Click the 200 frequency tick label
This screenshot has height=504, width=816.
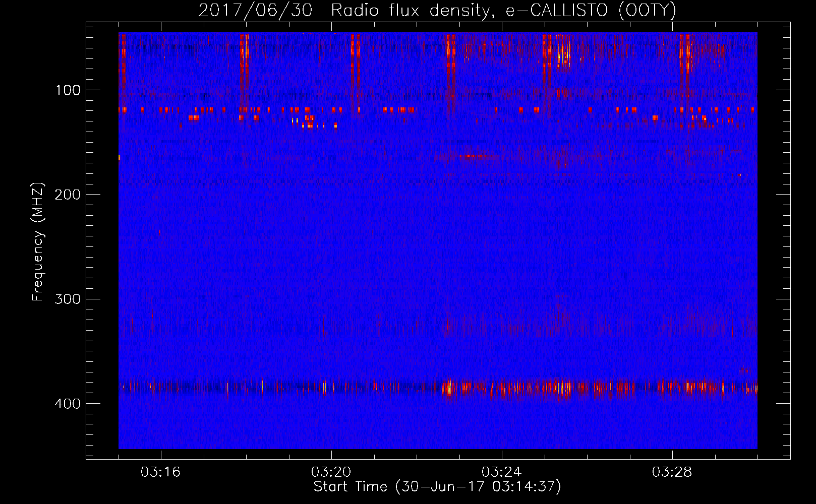coord(68,195)
